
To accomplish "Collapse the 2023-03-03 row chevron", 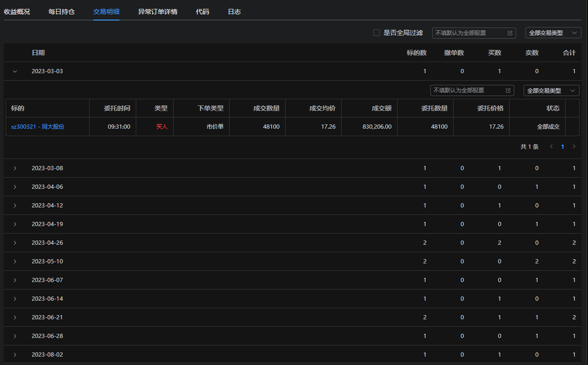I will [15, 72].
